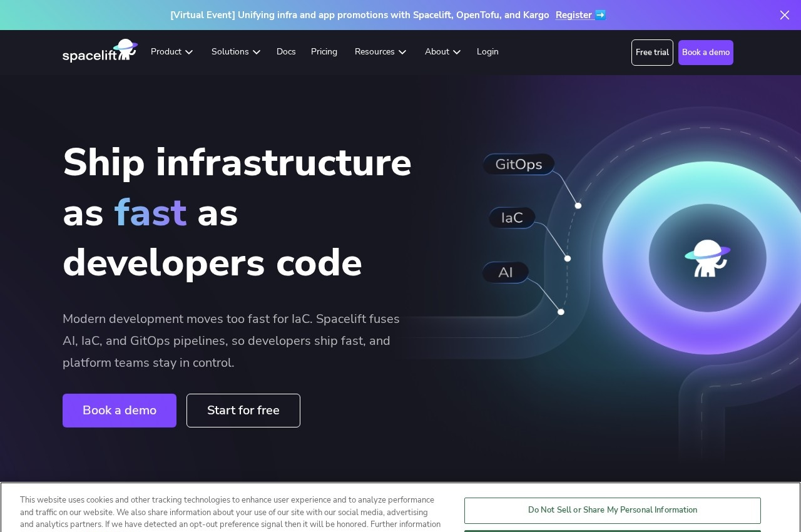Image resolution: width=801 pixels, height=532 pixels.
Task: Open the Login page
Action: pos(487,52)
